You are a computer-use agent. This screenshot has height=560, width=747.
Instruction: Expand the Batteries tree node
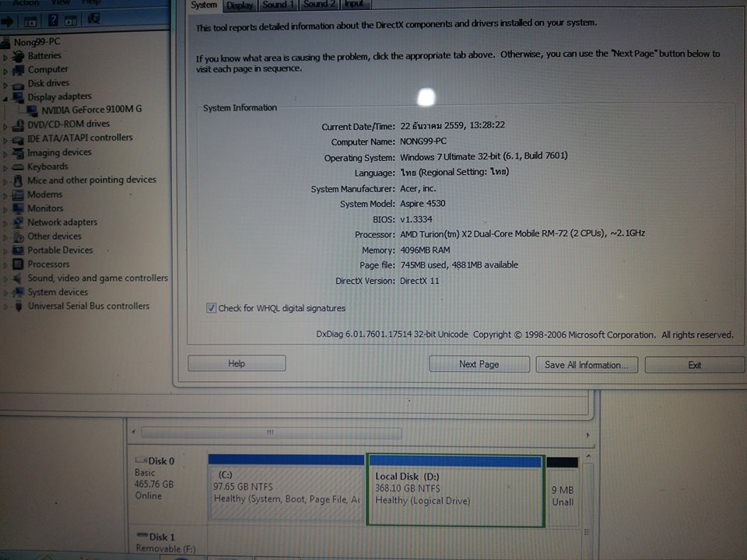click(5, 57)
